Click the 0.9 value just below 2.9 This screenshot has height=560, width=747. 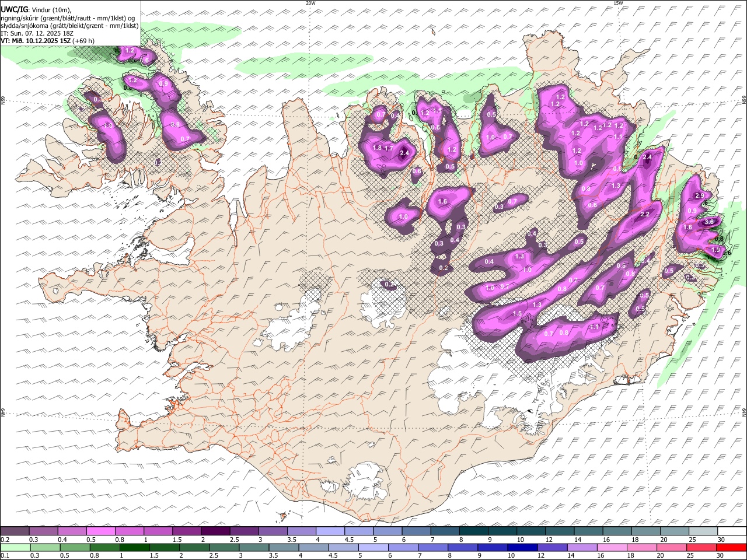click(692, 211)
